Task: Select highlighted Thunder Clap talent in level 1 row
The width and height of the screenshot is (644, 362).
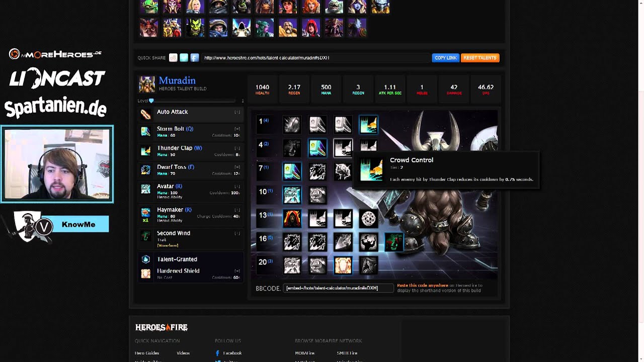Action: pos(369,124)
